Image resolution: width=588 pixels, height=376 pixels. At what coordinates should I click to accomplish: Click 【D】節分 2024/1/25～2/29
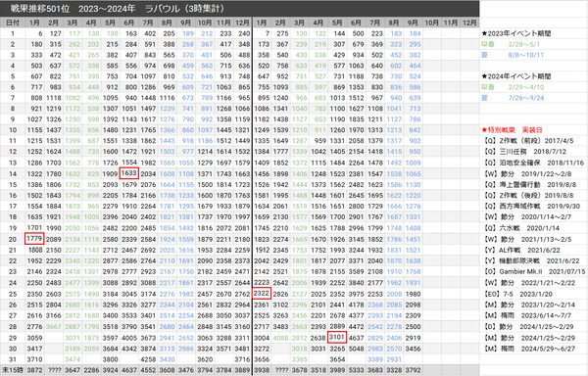point(528,327)
